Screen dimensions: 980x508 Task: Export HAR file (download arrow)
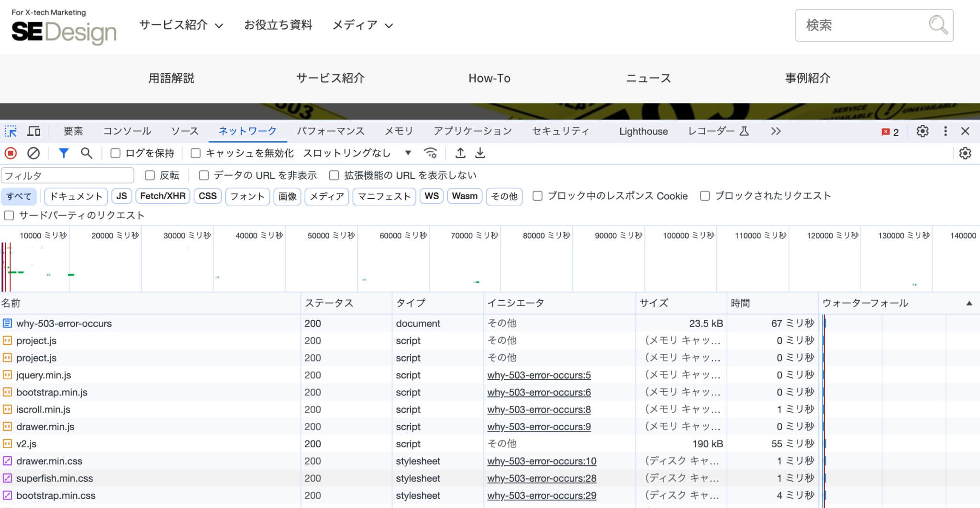pos(480,153)
